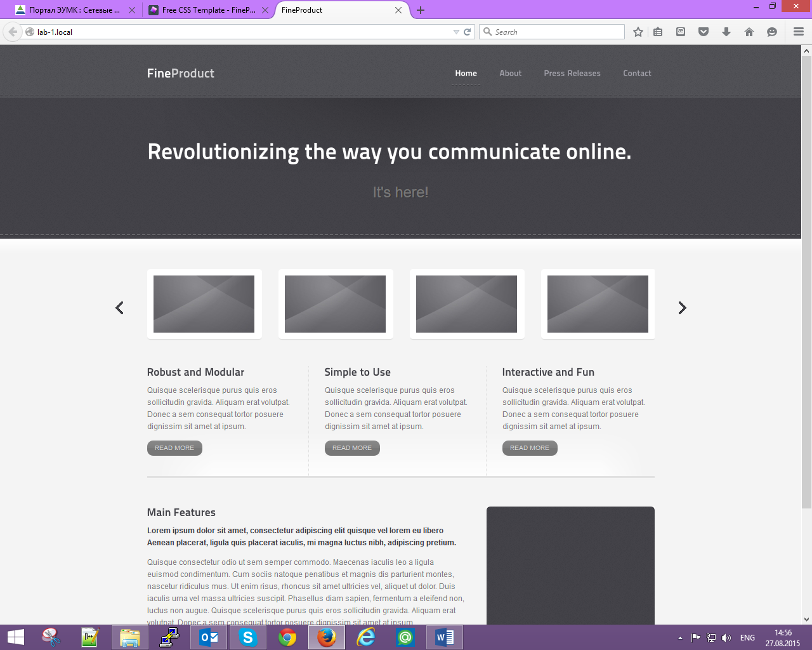Open Internet Explorer from taskbar
Screen dimensions: 812x650
(366, 637)
